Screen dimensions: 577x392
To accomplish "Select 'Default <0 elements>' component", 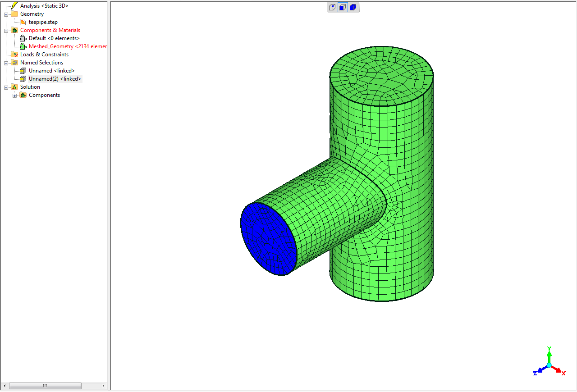I will click(x=54, y=38).
